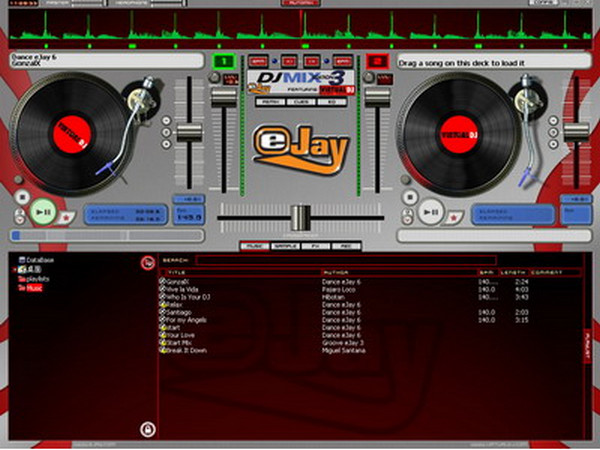
Task: Click the left deck song progress bar
Action: click(107, 236)
